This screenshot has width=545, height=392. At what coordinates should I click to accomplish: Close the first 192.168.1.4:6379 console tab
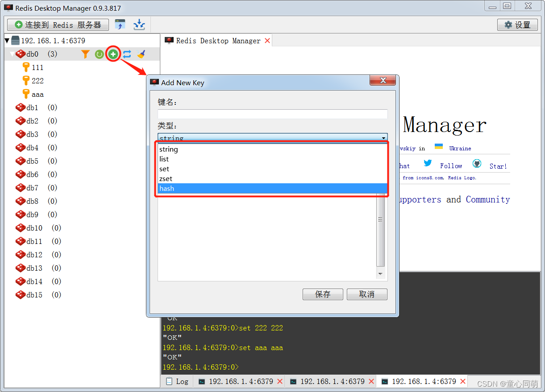[x=280, y=381]
